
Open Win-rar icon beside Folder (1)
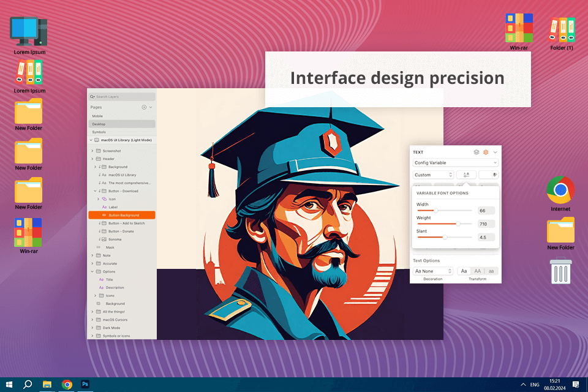[x=519, y=28]
